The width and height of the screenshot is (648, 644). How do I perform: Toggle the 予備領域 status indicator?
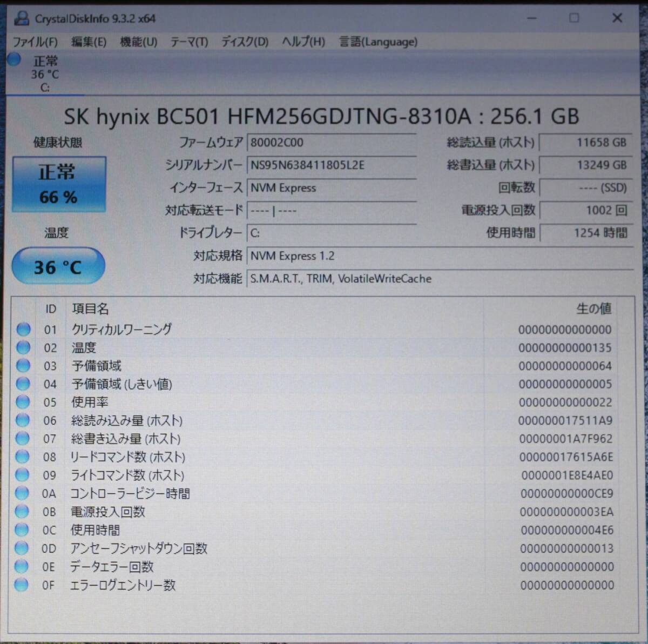(x=23, y=366)
